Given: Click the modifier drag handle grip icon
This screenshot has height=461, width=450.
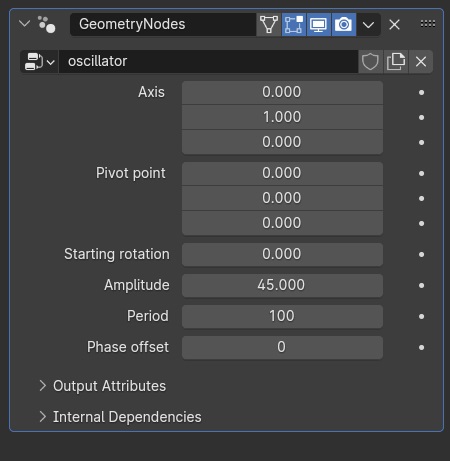Looking at the screenshot, I should pyautogui.click(x=428, y=24).
